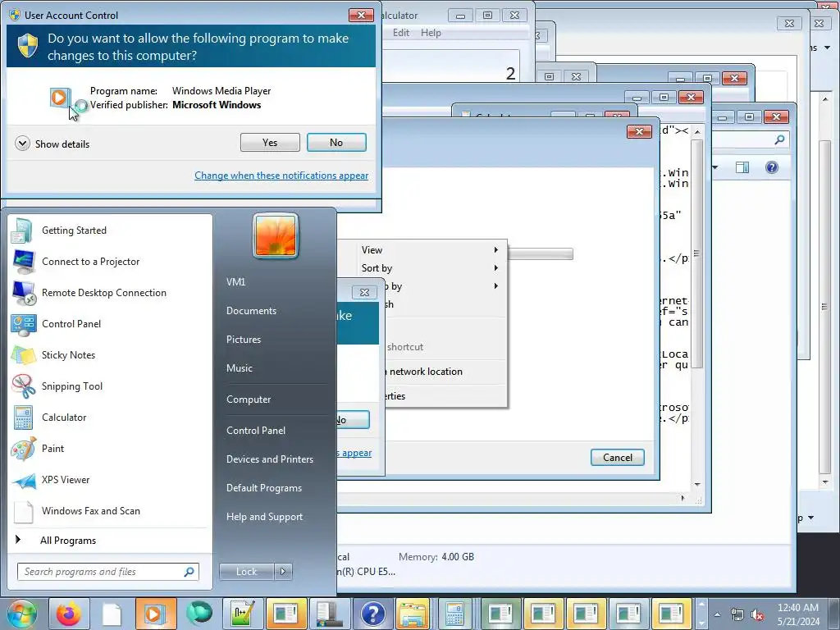Open Edit menu in Calculator
The image size is (840, 630).
[400, 33]
